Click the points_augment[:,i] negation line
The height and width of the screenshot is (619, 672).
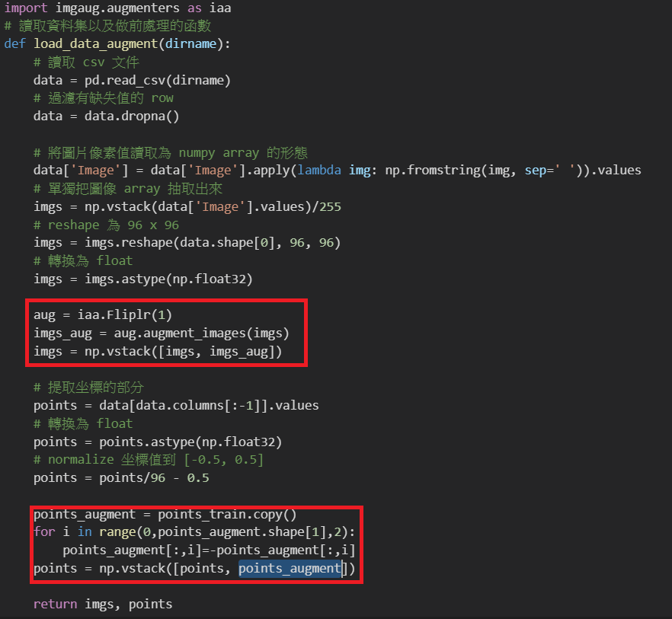(x=209, y=550)
